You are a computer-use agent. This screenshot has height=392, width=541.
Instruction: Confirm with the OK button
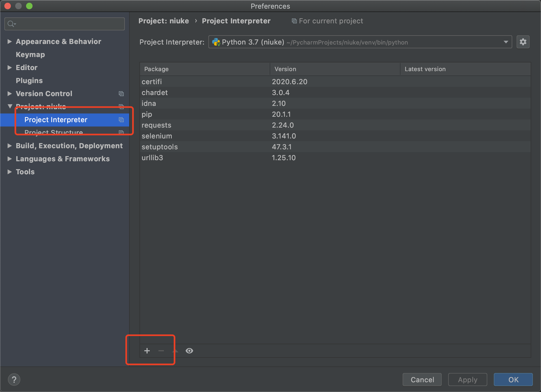pyautogui.click(x=513, y=380)
